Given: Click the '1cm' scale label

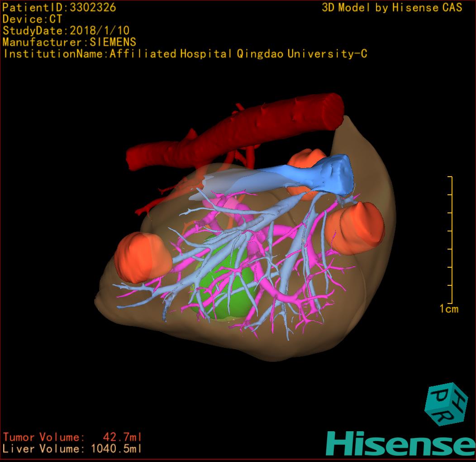Looking at the screenshot, I should [x=449, y=309].
